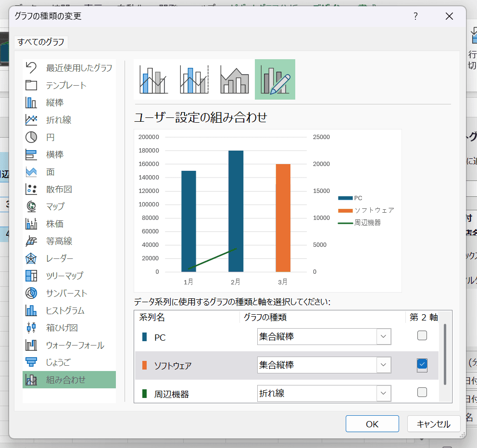Choose the first clustered column-line combo icon

pos(153,79)
